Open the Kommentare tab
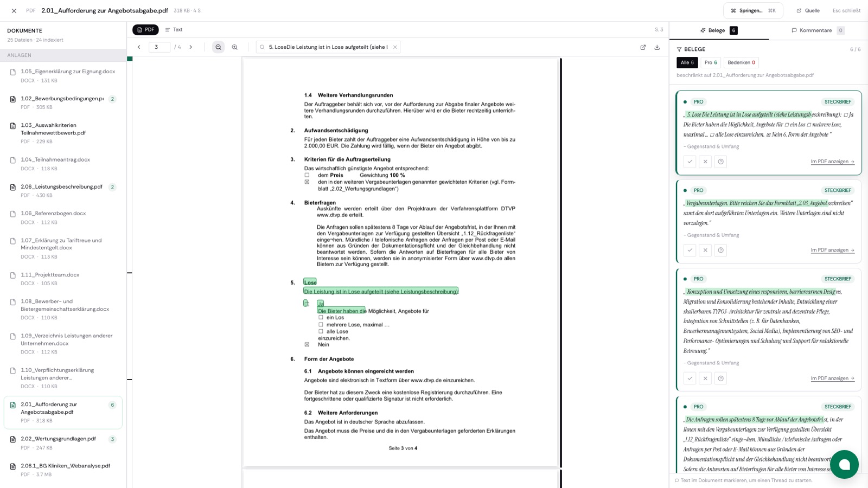The height and width of the screenshot is (488, 868). (x=818, y=30)
